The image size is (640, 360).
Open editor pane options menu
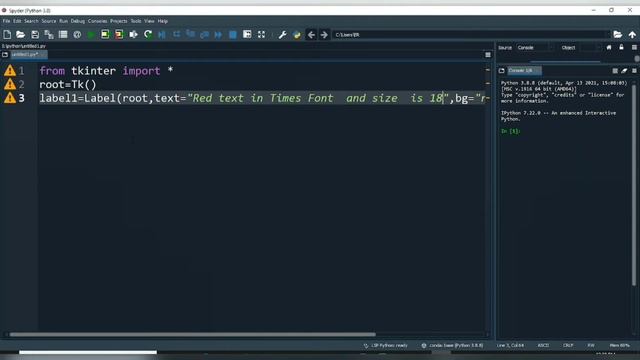tap(488, 55)
